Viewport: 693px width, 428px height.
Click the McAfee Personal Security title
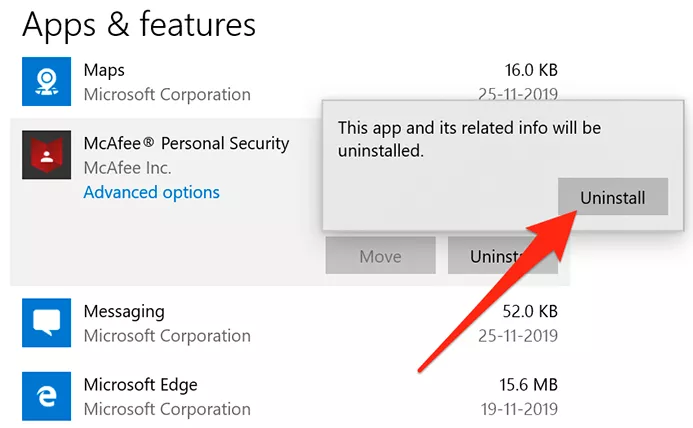pyautogui.click(x=186, y=144)
